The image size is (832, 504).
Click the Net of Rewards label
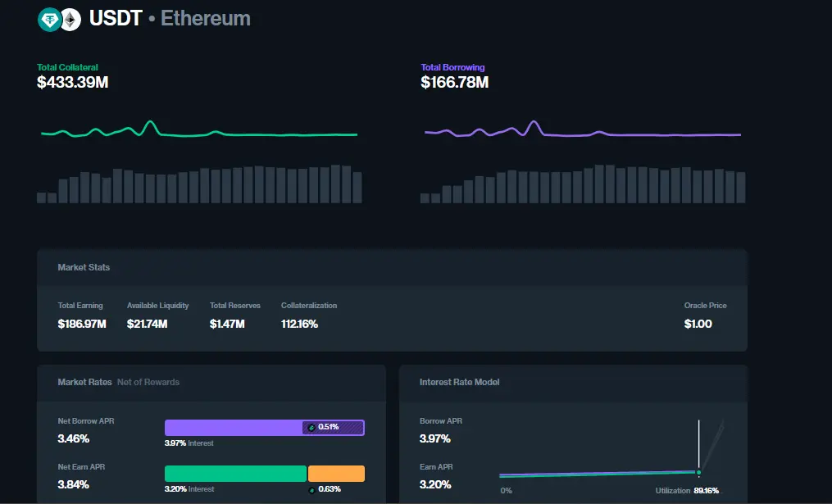click(x=148, y=382)
